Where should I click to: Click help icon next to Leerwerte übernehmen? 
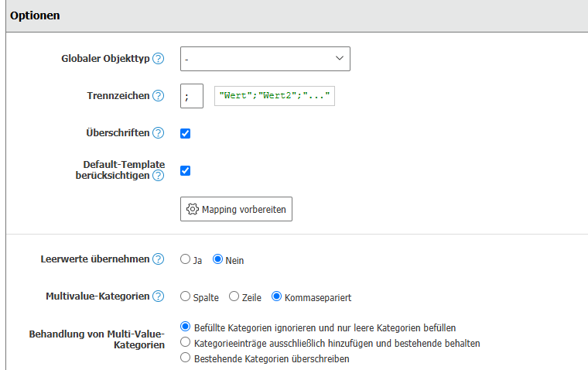(x=159, y=259)
